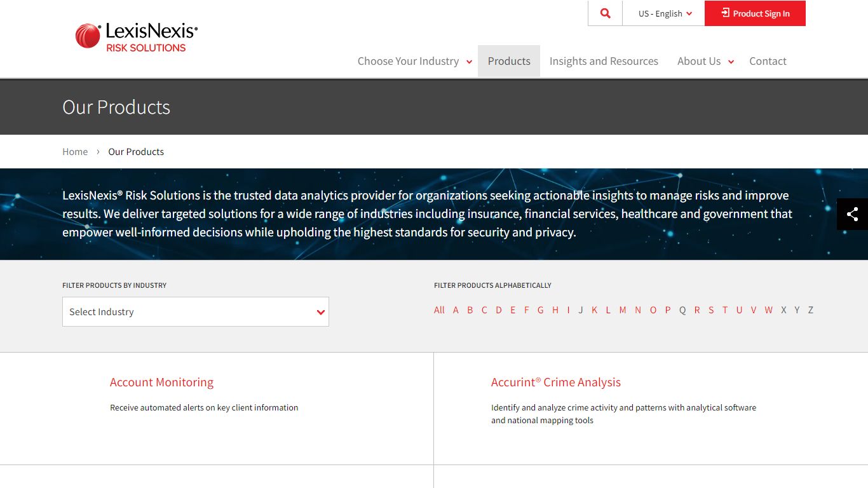
Task: Filter products by letter L
Action: click(x=608, y=310)
